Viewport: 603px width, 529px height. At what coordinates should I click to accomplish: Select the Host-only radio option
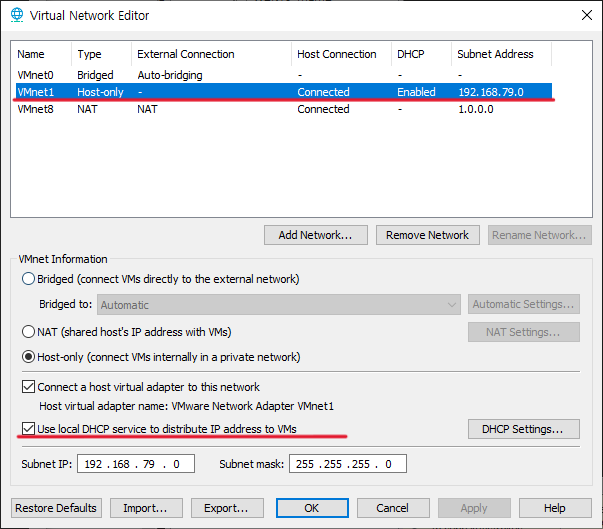28,357
